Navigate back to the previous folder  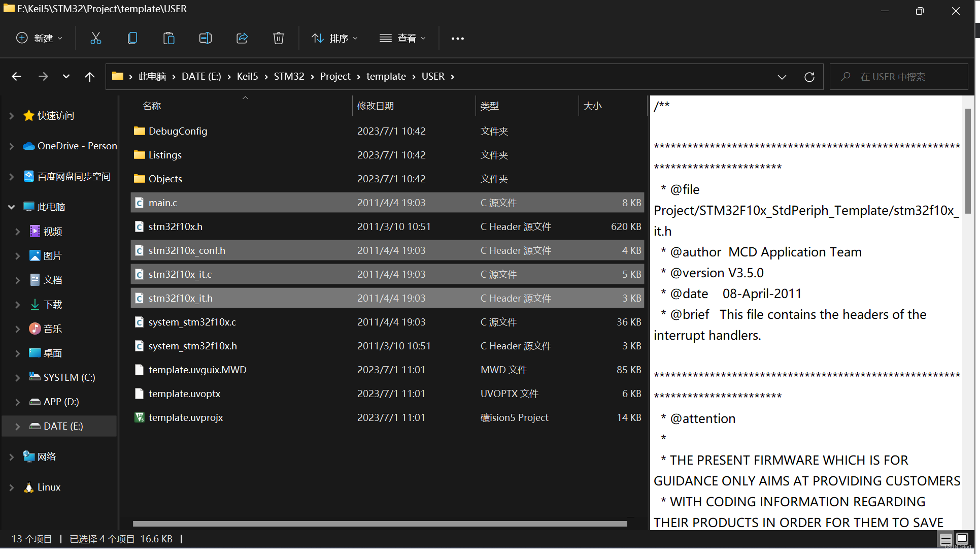click(16, 77)
